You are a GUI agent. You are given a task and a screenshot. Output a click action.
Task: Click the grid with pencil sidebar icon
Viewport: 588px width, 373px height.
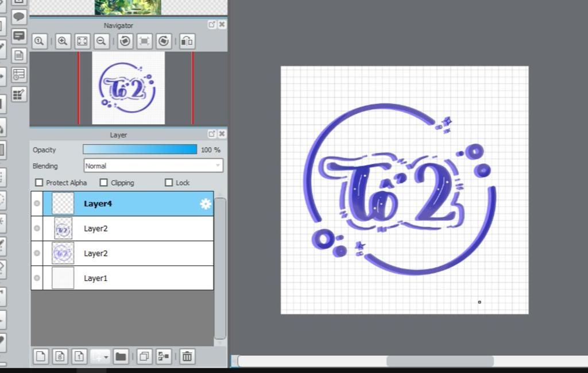pyautogui.click(x=19, y=95)
